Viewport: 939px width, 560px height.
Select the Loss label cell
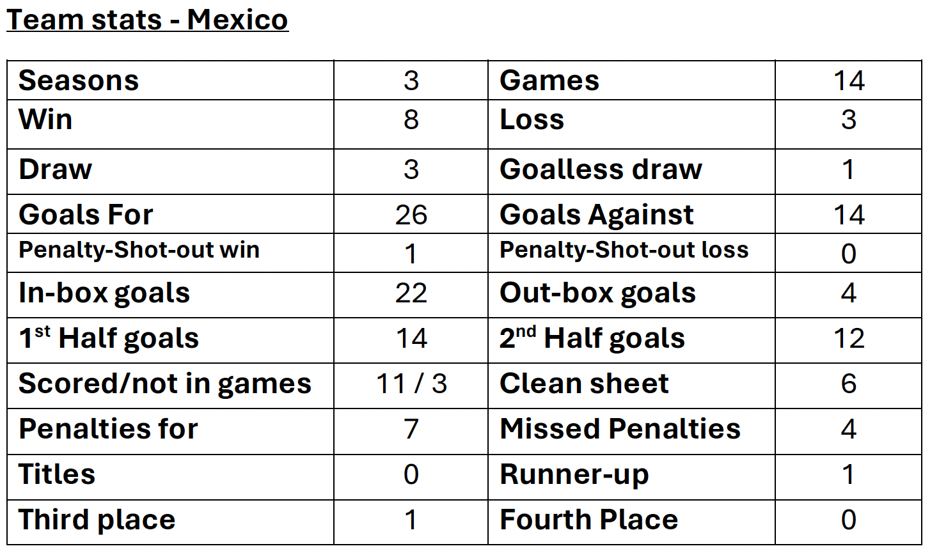coord(631,125)
